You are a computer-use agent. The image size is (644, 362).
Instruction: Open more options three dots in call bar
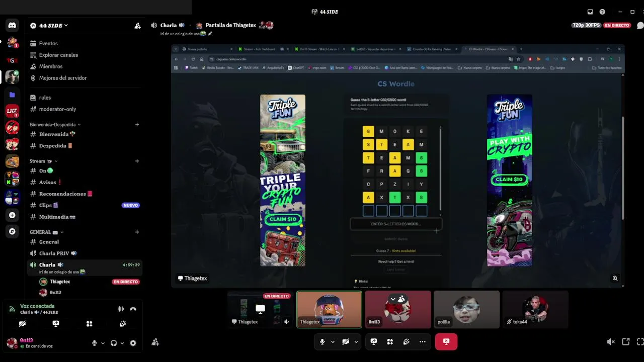[423, 342]
